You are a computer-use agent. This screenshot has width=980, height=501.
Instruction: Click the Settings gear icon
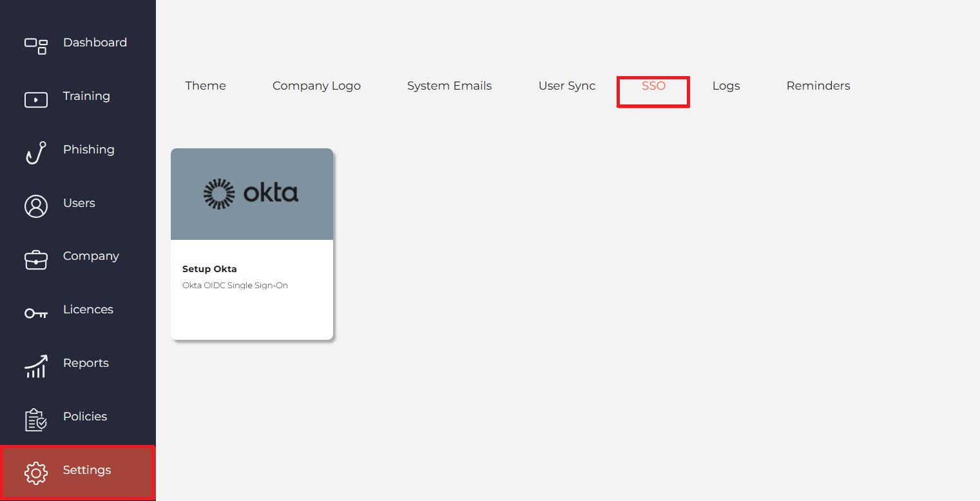coord(36,473)
